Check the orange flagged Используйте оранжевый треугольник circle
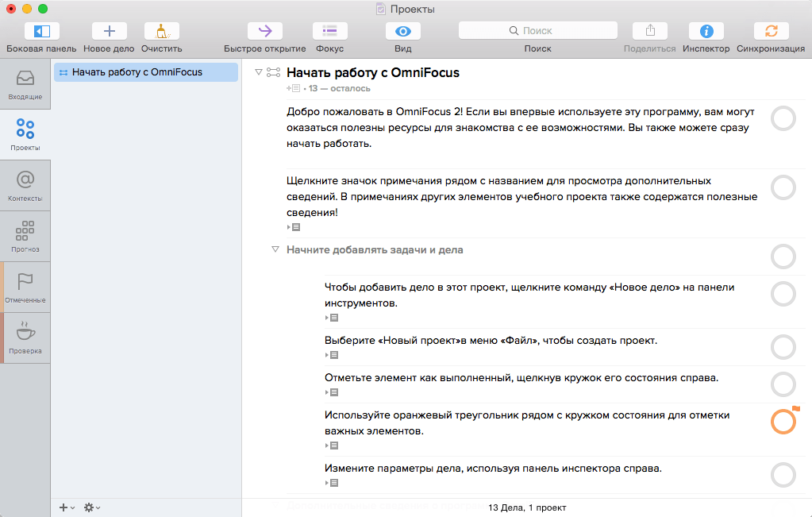Screen dimensions: 812x517 pos(783,422)
